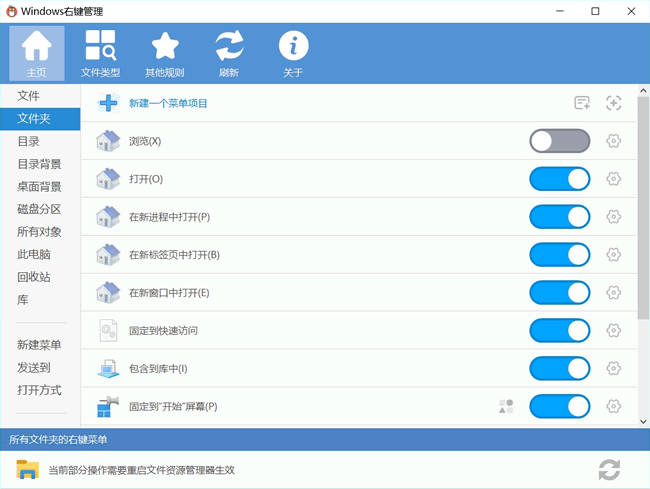
Task: Click the 固定到快速访问 item label
Action: click(163, 331)
